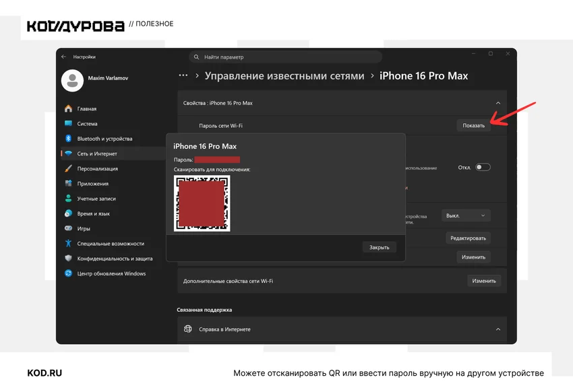The image size is (573, 392).
Task: Click the Специальные возможности accessibility icon
Action: [68, 243]
